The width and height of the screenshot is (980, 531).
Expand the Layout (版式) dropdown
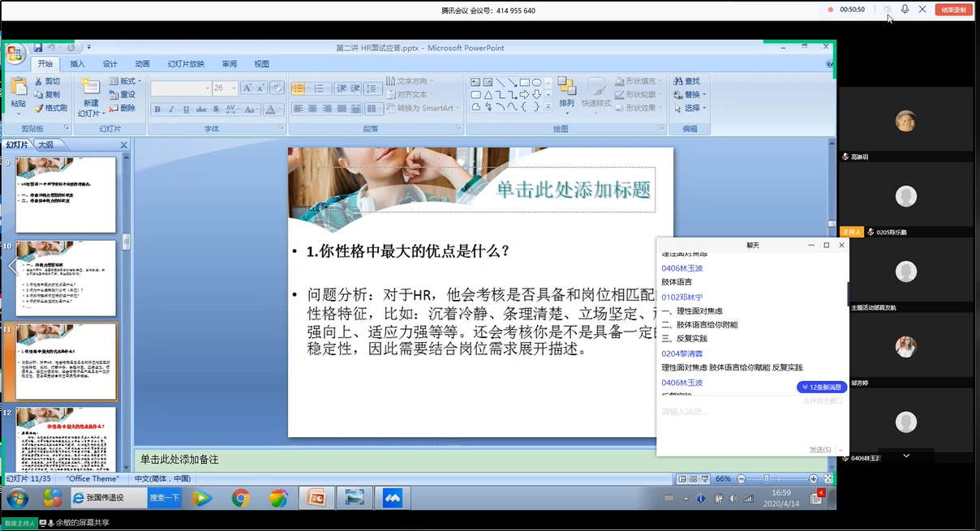coord(140,81)
